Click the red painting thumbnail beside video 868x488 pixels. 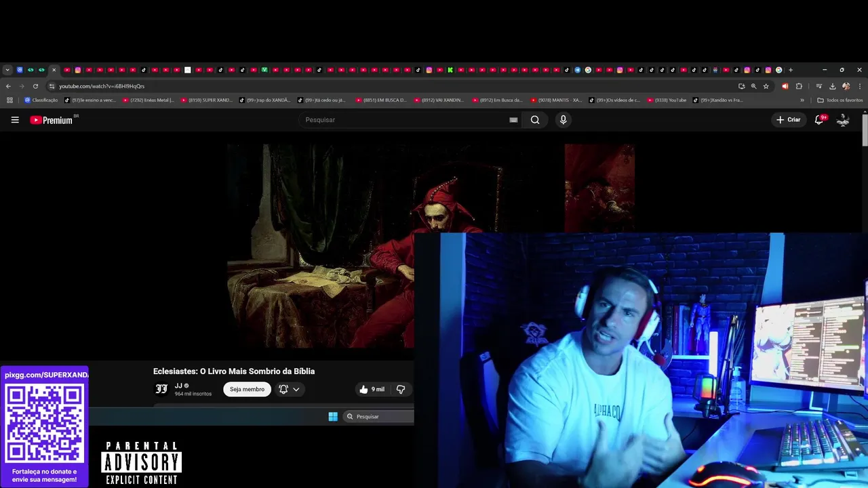[599, 188]
